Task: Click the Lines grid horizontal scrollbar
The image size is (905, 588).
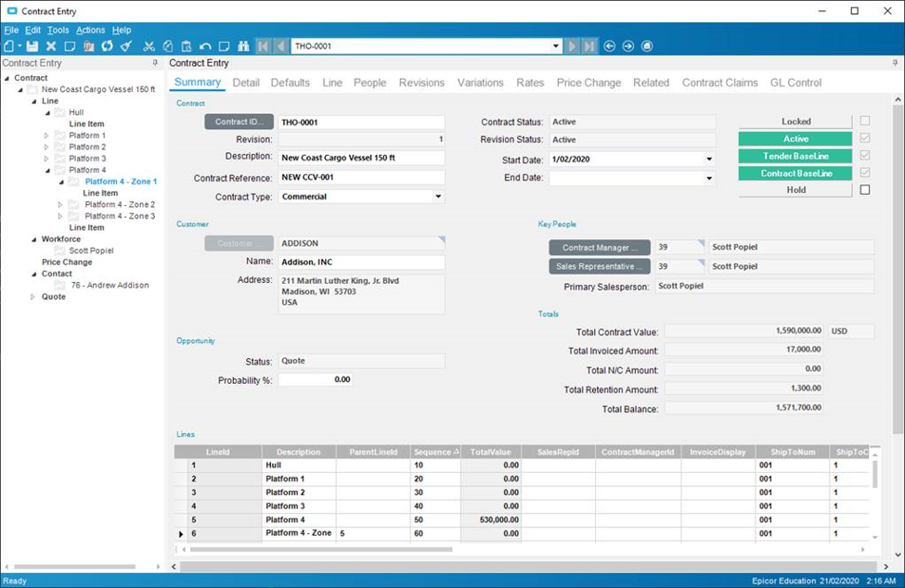Action: coord(321,549)
